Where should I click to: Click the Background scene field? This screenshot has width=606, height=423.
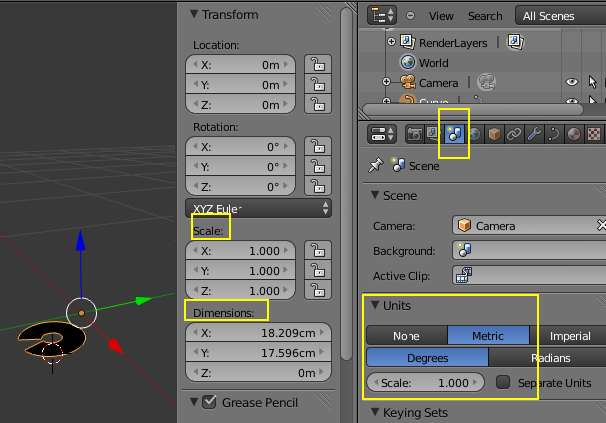tap(529, 251)
